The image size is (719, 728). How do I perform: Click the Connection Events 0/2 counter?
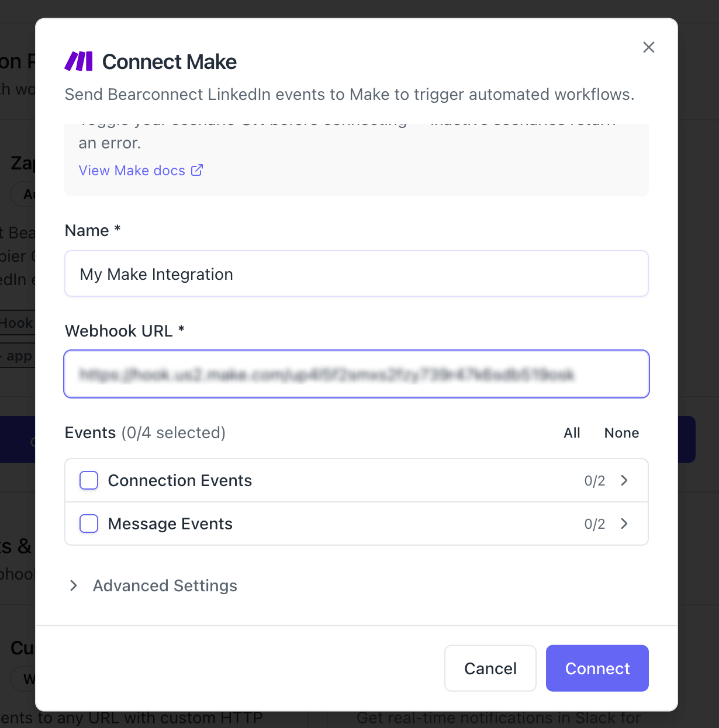[x=594, y=481]
